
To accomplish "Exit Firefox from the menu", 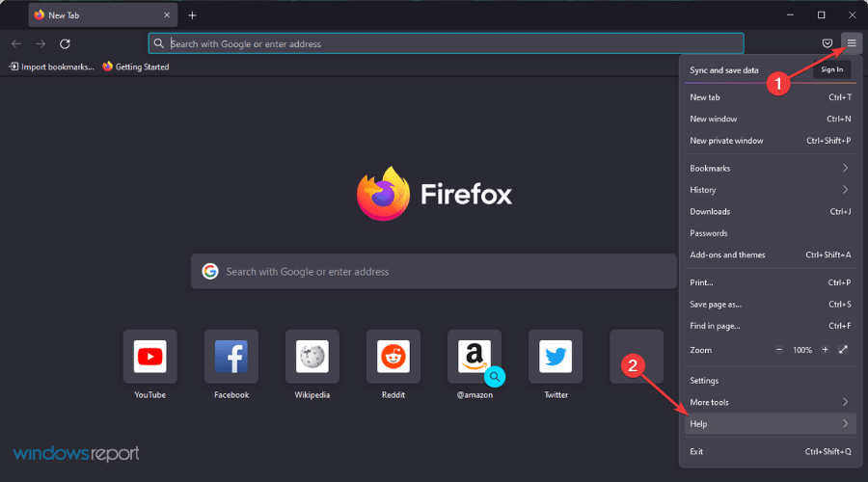I will pyautogui.click(x=770, y=451).
